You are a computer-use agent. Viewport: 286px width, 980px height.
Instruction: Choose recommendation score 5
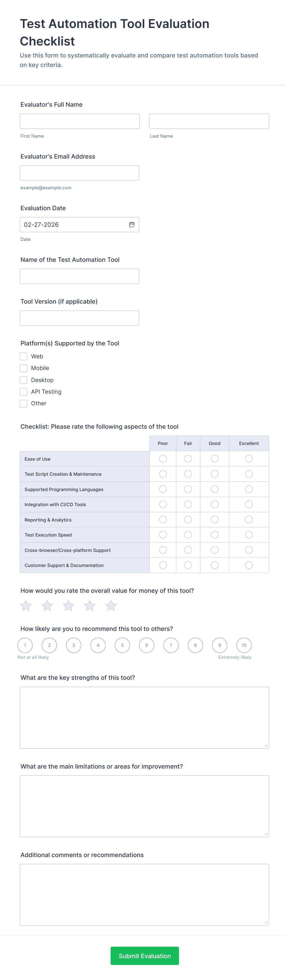122,645
